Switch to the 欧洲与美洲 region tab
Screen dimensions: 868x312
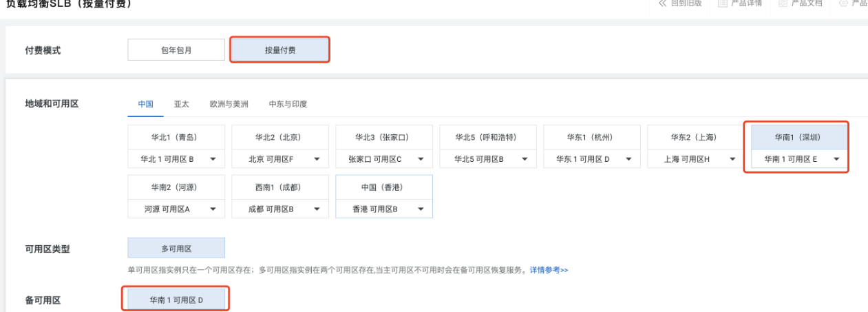tap(229, 104)
